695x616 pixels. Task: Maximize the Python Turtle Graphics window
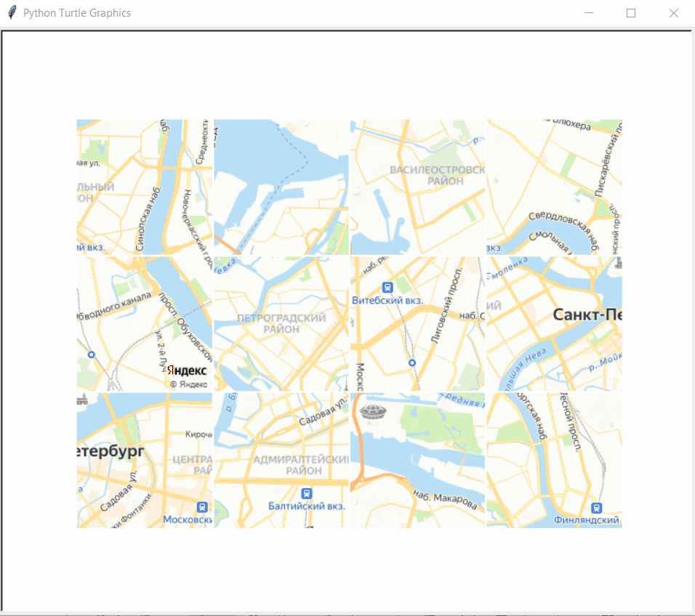(x=631, y=13)
